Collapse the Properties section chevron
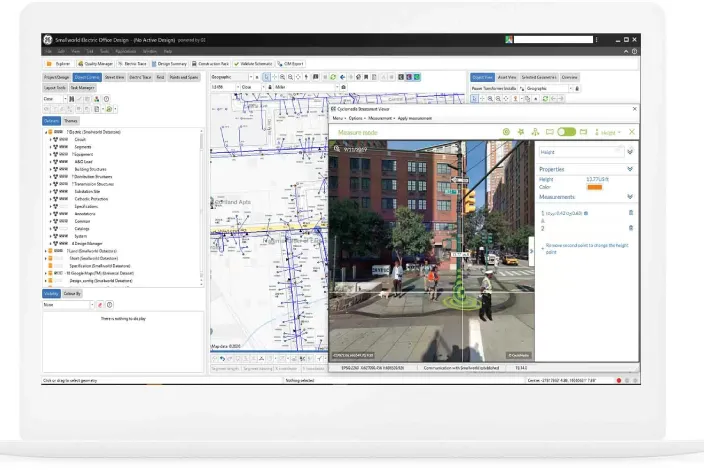Viewport: 704px width, 470px height. coord(630,169)
